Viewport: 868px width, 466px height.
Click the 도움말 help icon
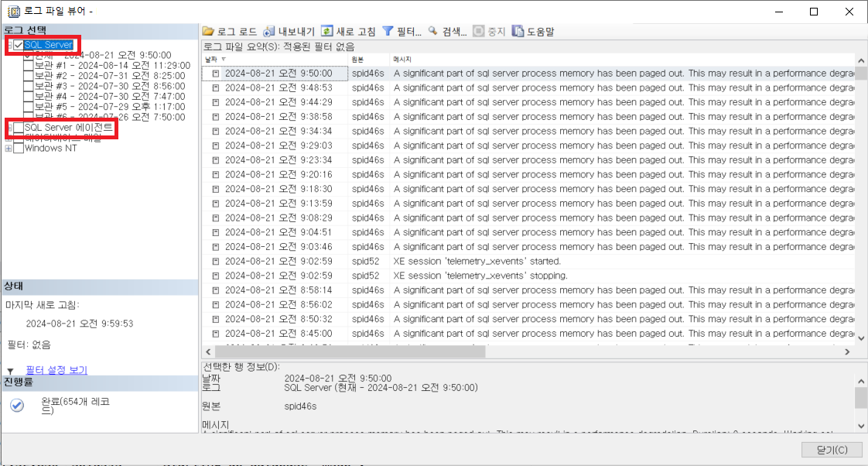pyautogui.click(x=518, y=32)
